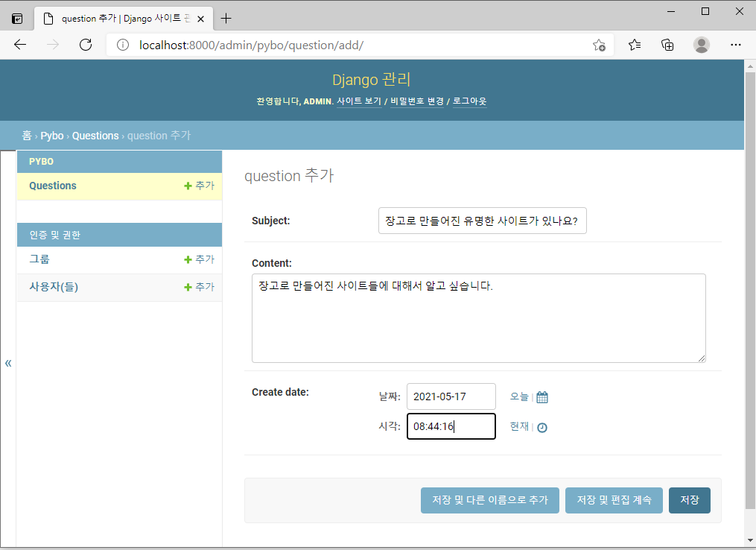Focus the 시각 time input field
The width and height of the screenshot is (756, 550).
(x=451, y=426)
